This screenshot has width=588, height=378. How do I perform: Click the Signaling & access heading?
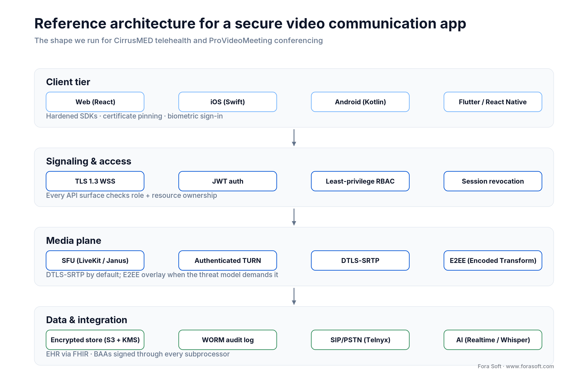(x=89, y=161)
